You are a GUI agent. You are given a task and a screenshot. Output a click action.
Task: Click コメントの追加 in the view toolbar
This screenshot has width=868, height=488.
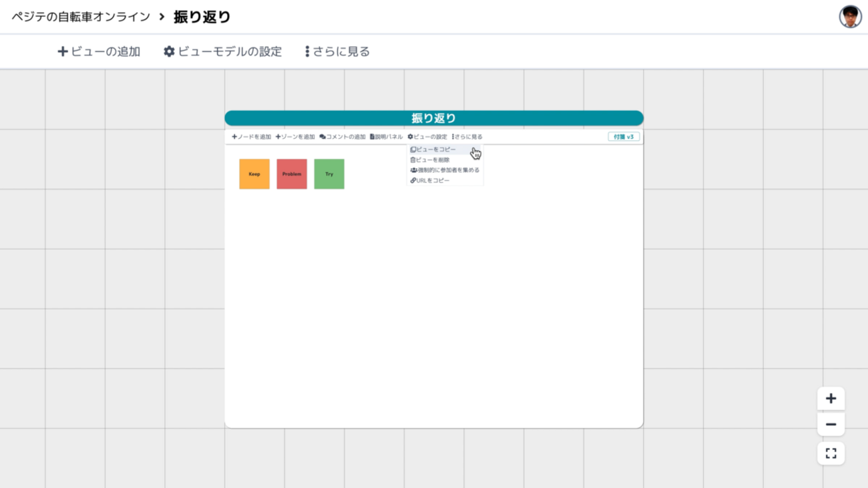(x=343, y=137)
